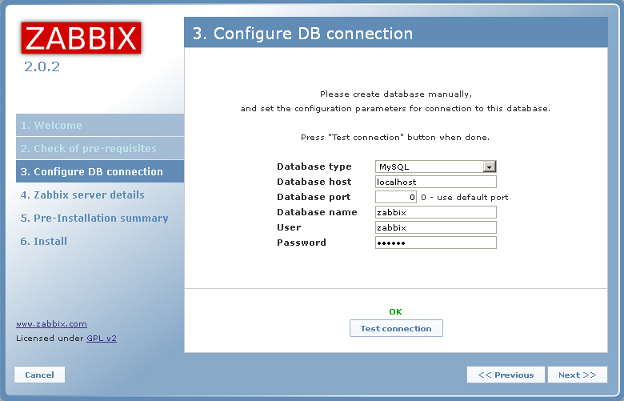Jump to the Pre-Installation summary step
This screenshot has width=624, height=401.
point(94,218)
